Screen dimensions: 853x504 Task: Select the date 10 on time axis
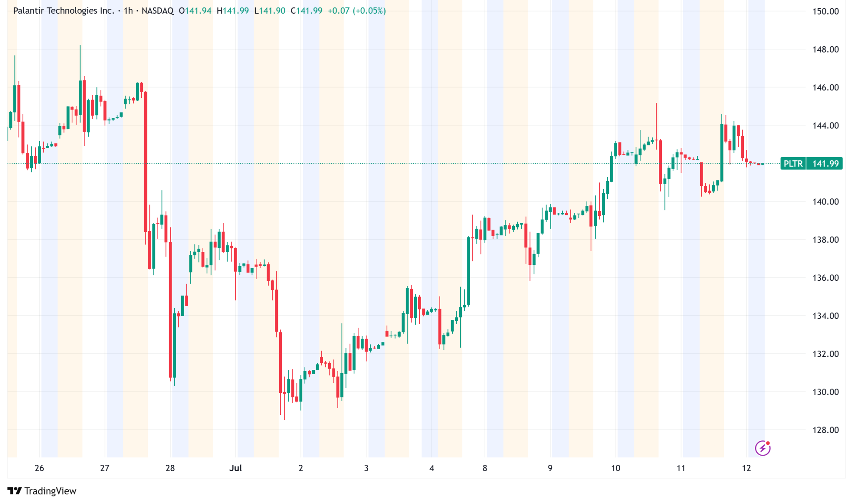[615, 468]
